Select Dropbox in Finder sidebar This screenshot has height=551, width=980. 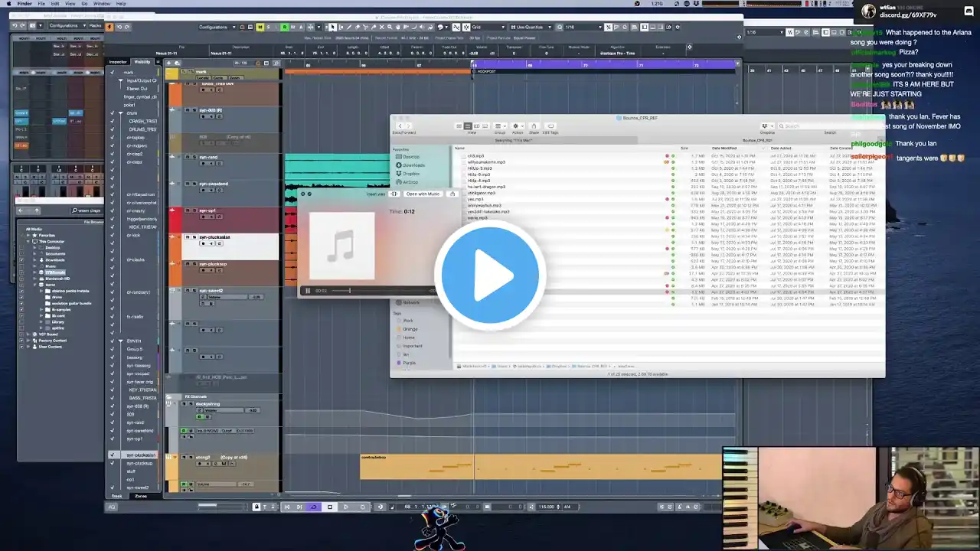click(410, 174)
